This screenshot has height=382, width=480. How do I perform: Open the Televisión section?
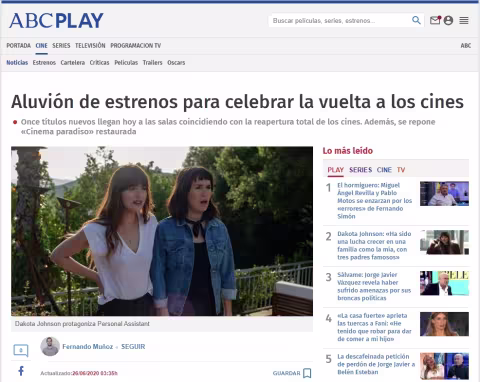click(90, 45)
